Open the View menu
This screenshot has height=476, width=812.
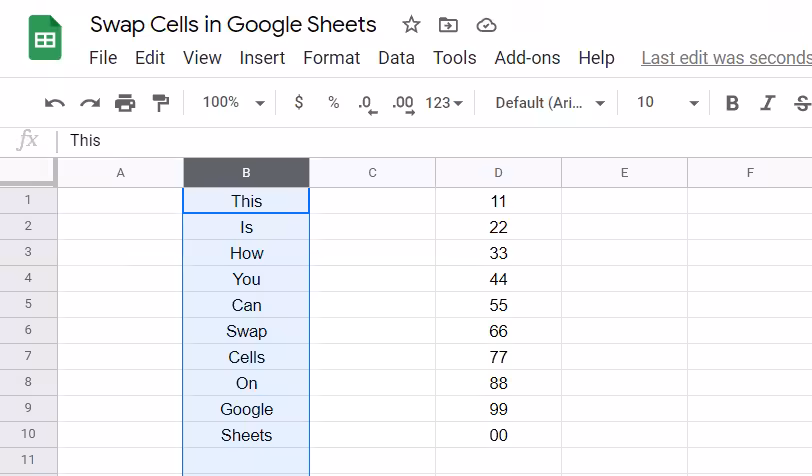point(202,57)
